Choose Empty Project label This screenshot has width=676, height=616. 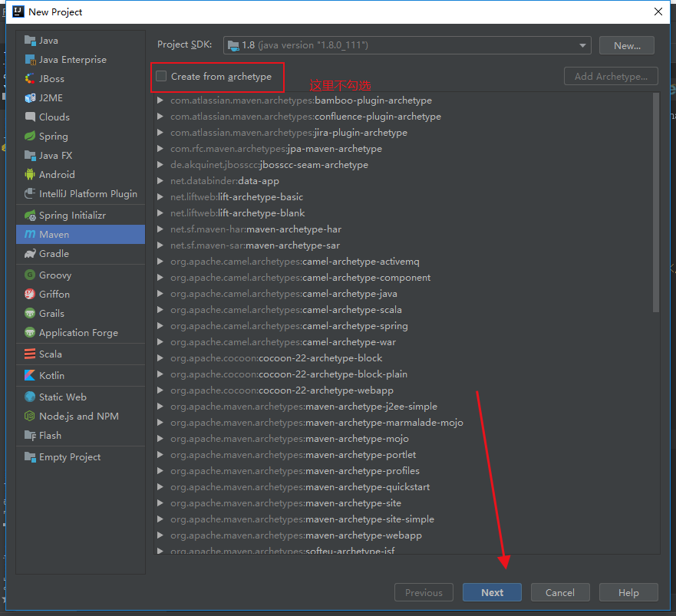(70, 457)
